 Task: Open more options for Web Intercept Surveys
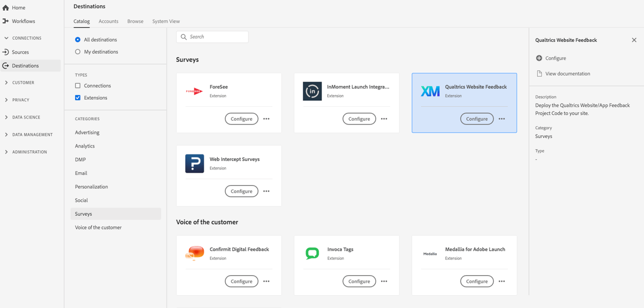coord(266,191)
